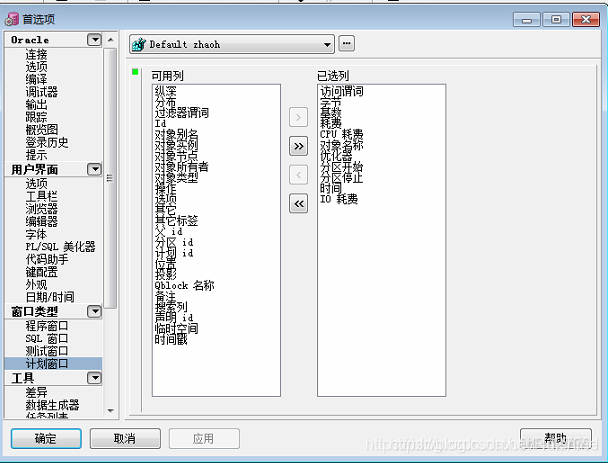The image size is (608, 463).
Task: Select Qblock 名称 in available columns
Action: point(185,286)
